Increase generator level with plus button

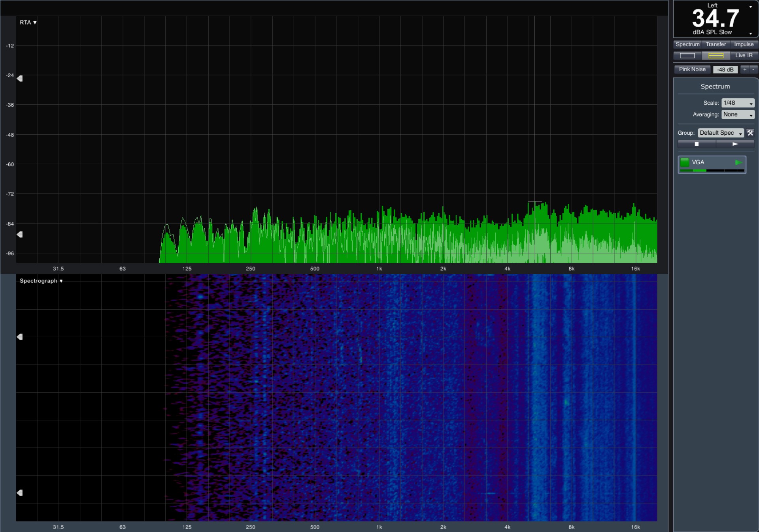[x=745, y=70]
